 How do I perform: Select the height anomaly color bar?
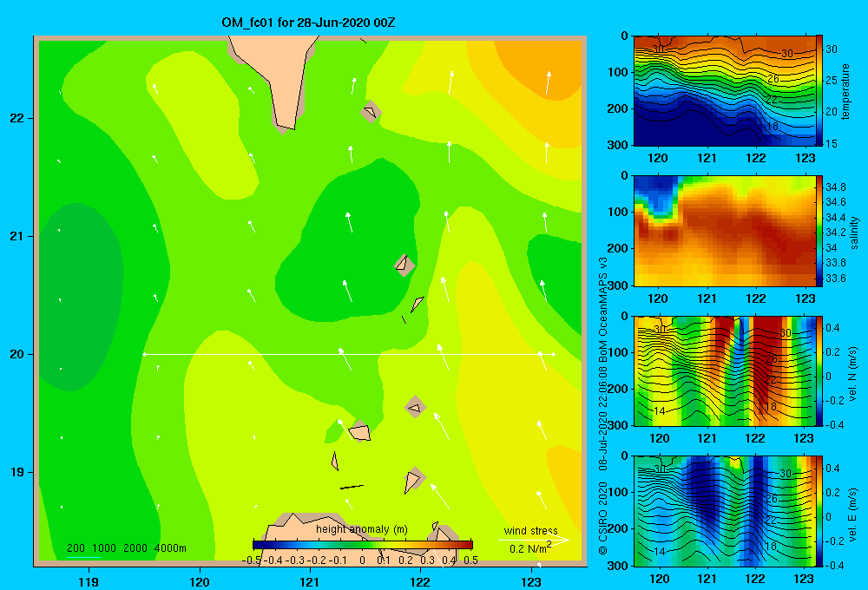(363, 545)
